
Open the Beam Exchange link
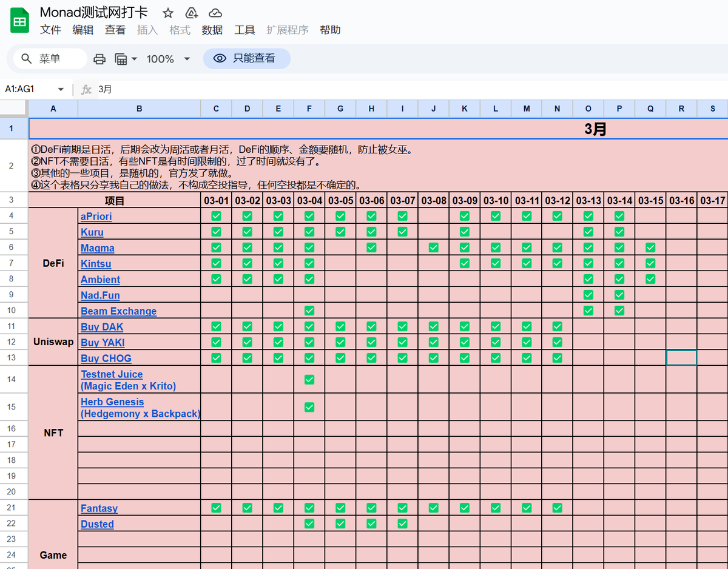(119, 311)
